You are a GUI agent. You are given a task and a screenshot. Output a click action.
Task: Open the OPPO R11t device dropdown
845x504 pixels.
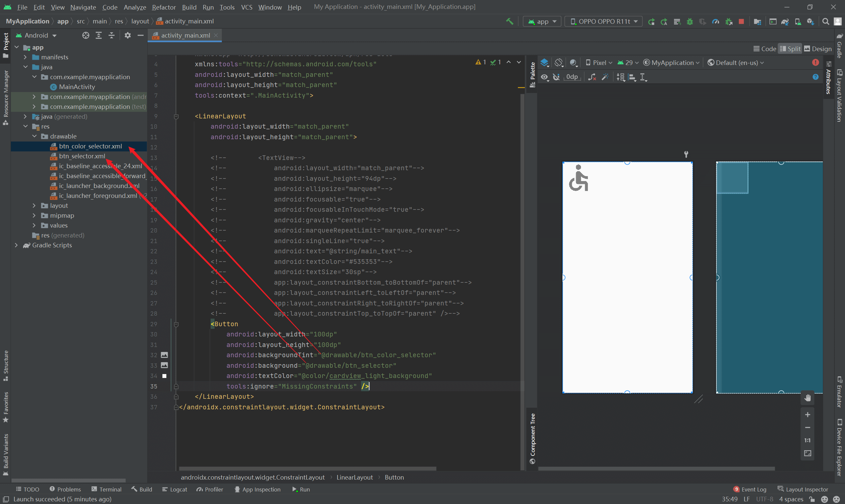click(603, 21)
